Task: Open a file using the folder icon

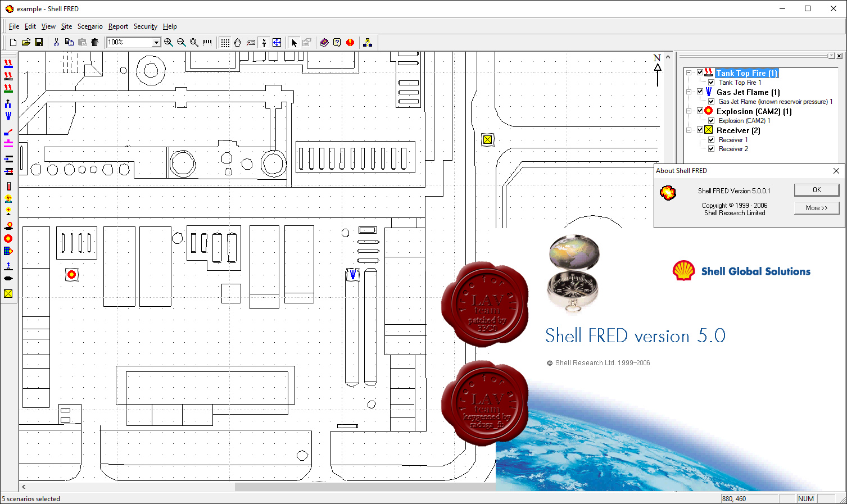Action: pos(26,43)
